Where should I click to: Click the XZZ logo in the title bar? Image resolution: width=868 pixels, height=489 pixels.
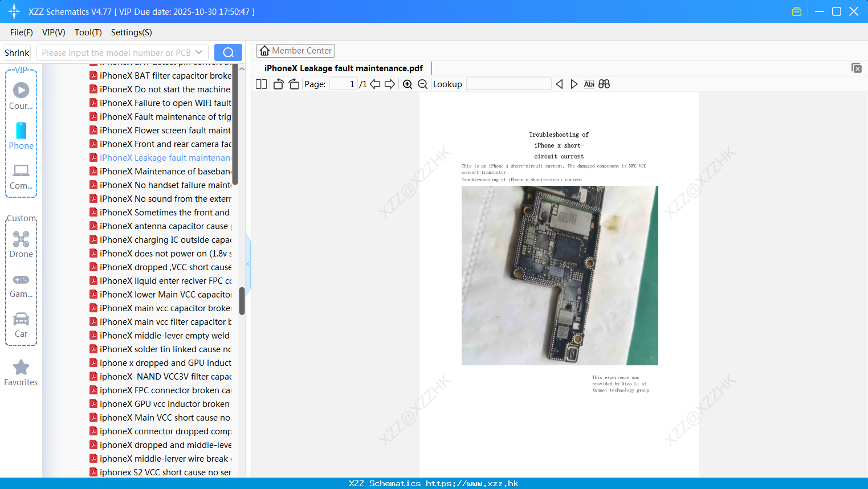(x=14, y=11)
